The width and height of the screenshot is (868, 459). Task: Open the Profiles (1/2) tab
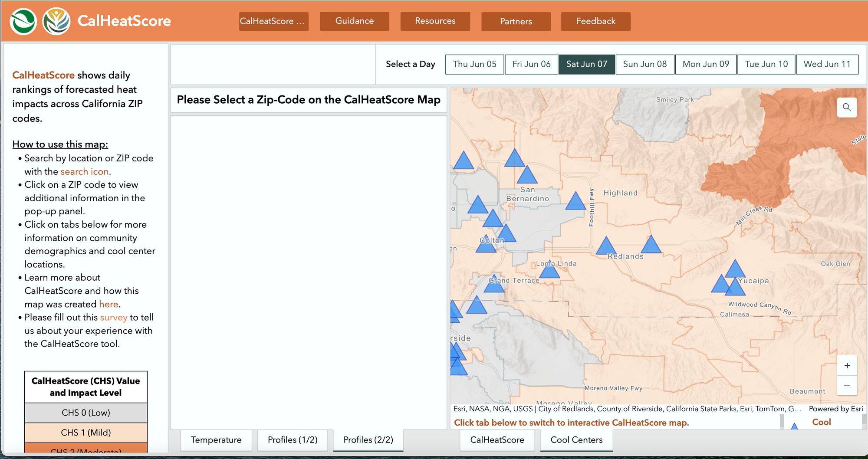(x=293, y=440)
